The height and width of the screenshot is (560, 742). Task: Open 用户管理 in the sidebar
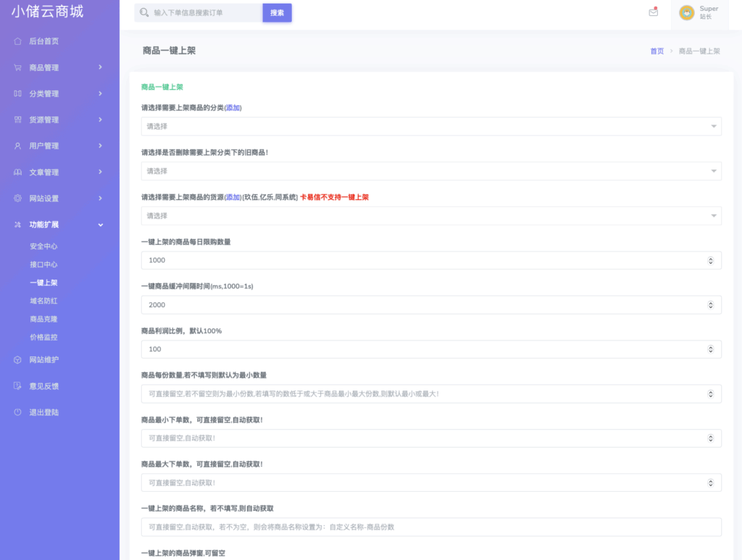click(x=43, y=146)
